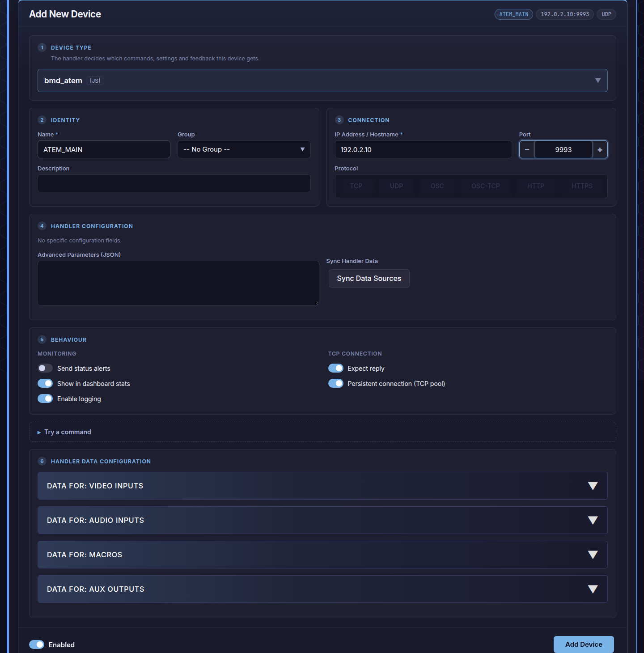Click the 192.0.2.10:9993 header badge
This screenshot has height=653, width=644.
pyautogui.click(x=565, y=14)
